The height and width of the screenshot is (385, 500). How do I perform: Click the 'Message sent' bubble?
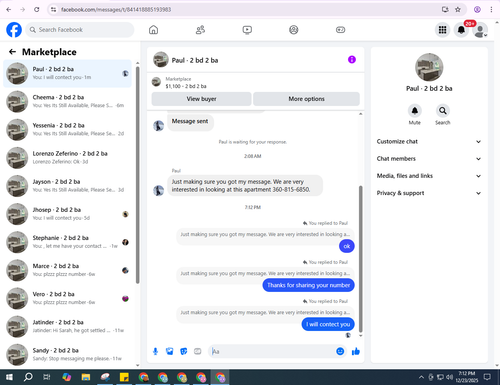point(190,121)
